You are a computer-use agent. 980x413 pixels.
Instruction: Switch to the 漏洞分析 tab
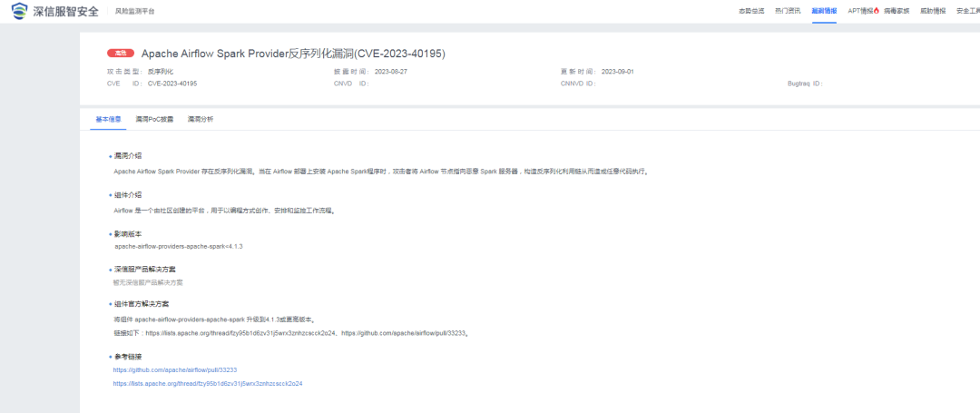click(x=200, y=119)
